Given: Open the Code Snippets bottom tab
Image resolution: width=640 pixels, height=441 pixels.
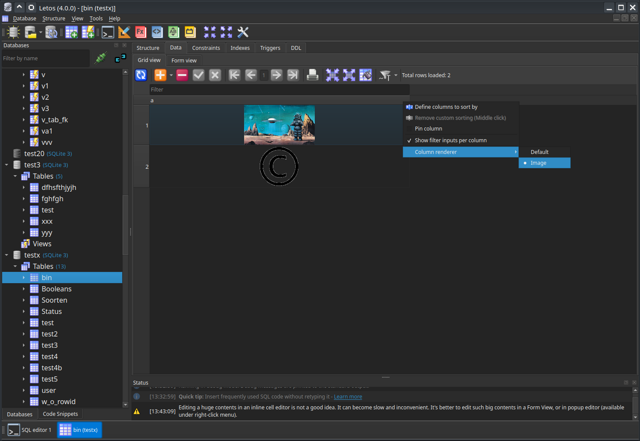Looking at the screenshot, I should click(60, 414).
